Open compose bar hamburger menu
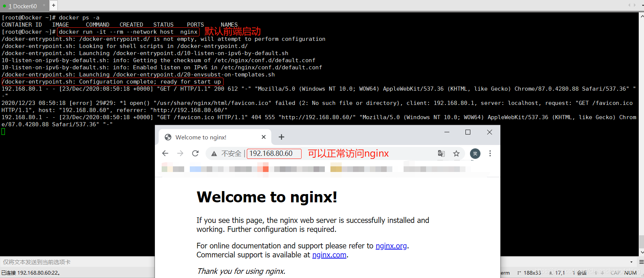The image size is (644, 278). coord(641,262)
